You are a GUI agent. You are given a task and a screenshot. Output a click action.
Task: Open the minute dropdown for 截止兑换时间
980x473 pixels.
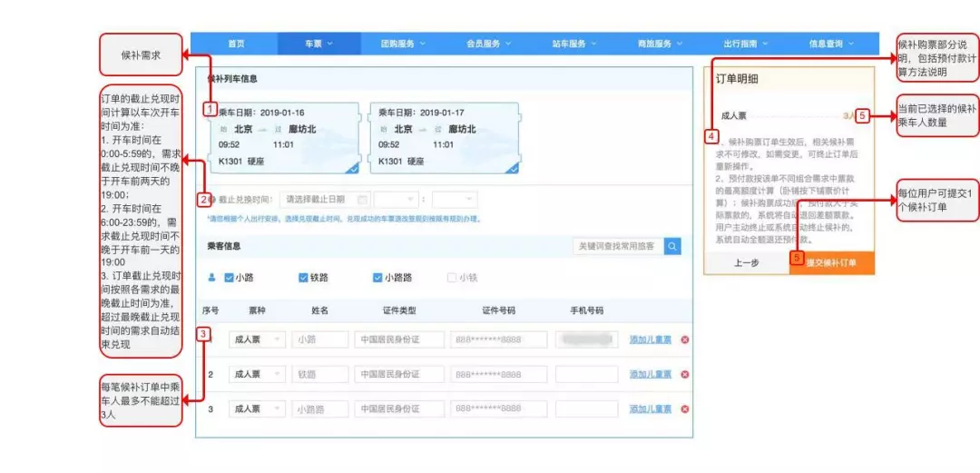tap(455, 199)
